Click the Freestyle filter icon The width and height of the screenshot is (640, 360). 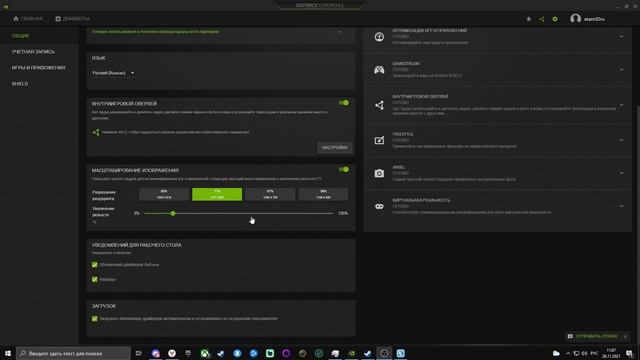(379, 140)
